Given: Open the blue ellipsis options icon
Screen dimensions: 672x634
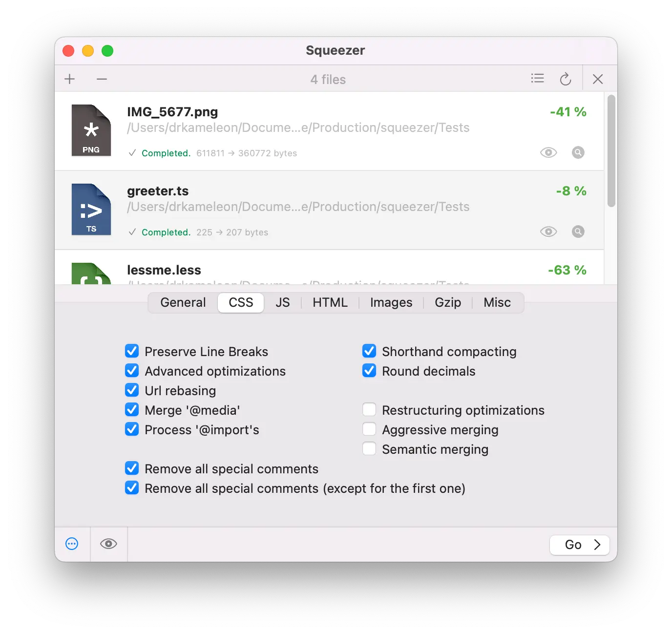Looking at the screenshot, I should pos(72,544).
